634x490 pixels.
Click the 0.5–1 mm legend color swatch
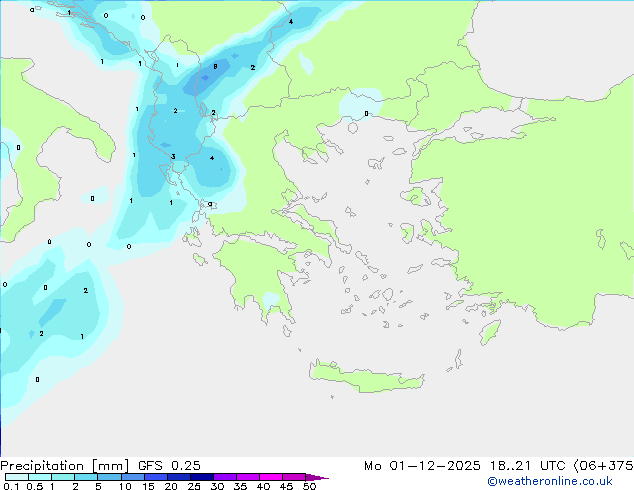click(40, 477)
